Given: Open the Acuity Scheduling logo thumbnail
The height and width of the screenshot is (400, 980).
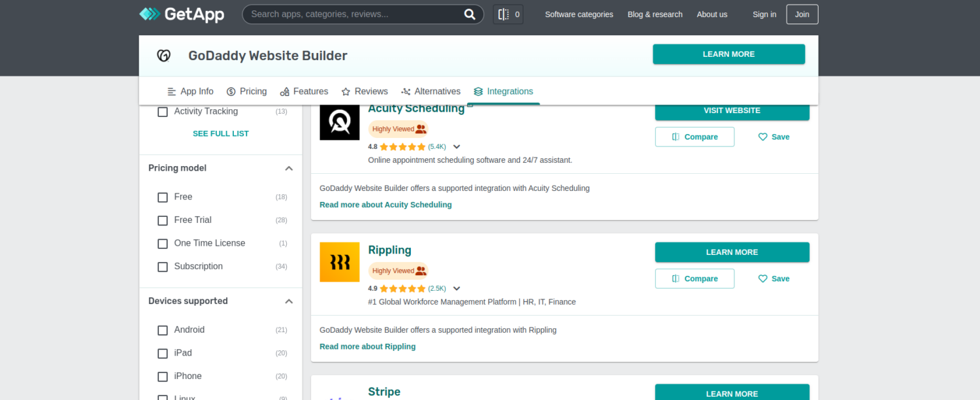Looking at the screenshot, I should pos(340,122).
